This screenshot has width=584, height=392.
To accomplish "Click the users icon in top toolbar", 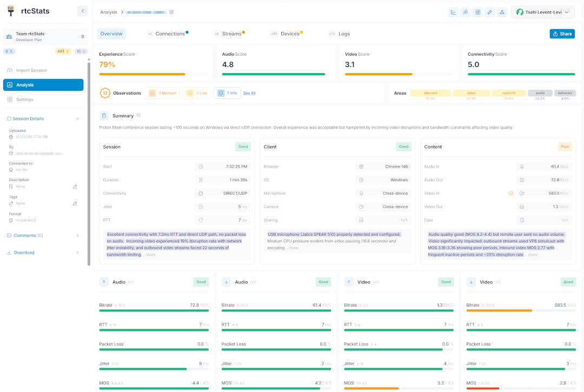I will pyautogui.click(x=466, y=12).
